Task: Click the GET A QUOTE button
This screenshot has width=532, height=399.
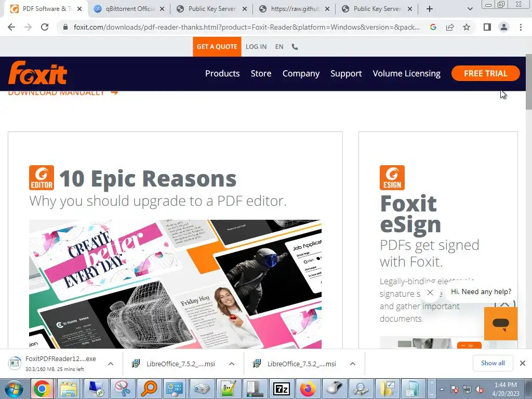Action: (x=217, y=47)
